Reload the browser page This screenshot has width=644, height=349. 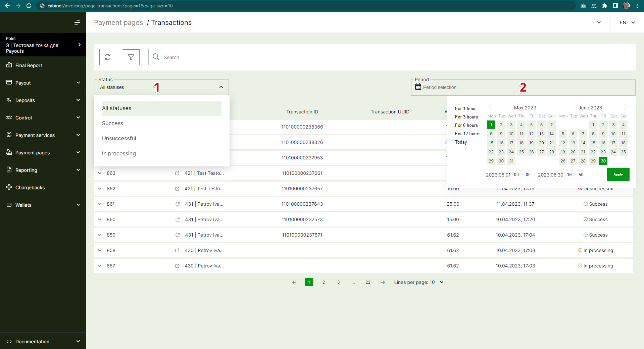[29, 6]
